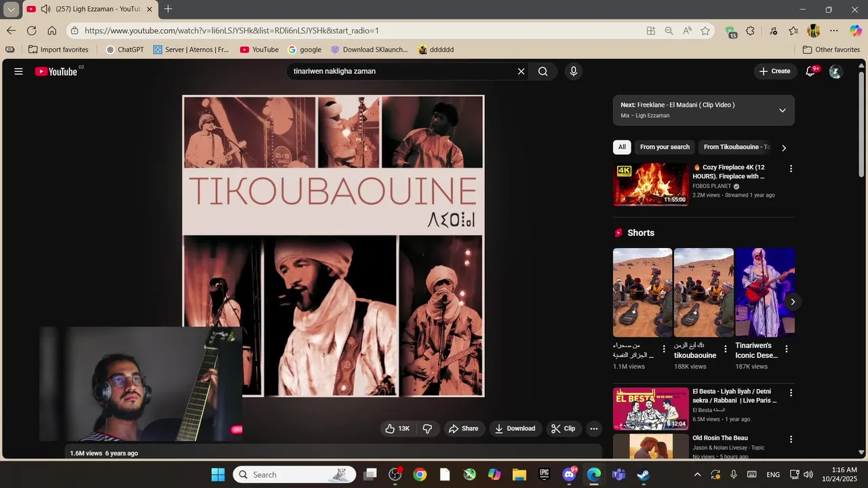The height and width of the screenshot is (488, 868).
Task: Open YouTube notifications bell
Action: click(x=810, y=71)
